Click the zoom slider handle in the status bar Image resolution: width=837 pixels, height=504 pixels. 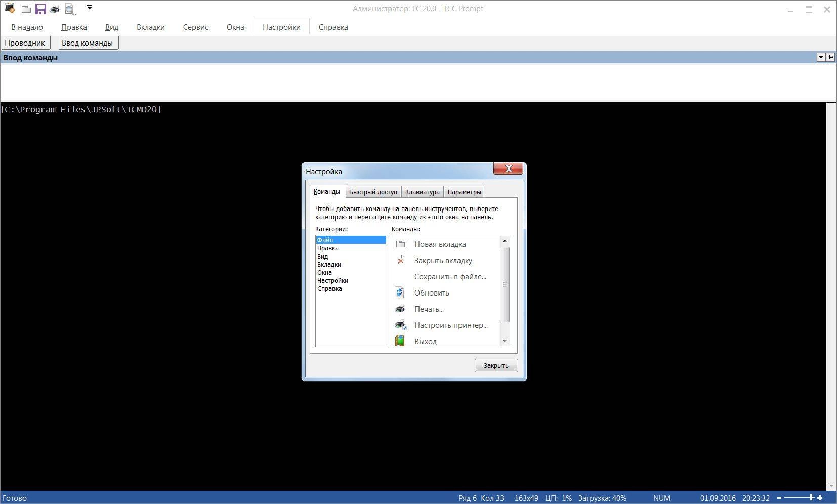(x=811, y=498)
